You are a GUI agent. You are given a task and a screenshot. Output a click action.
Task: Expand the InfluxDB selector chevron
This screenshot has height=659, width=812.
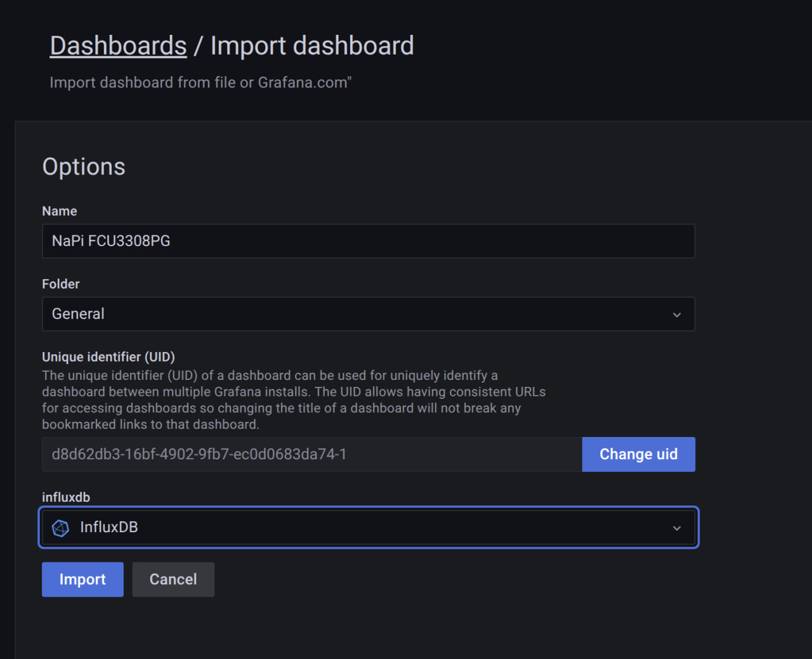click(677, 528)
